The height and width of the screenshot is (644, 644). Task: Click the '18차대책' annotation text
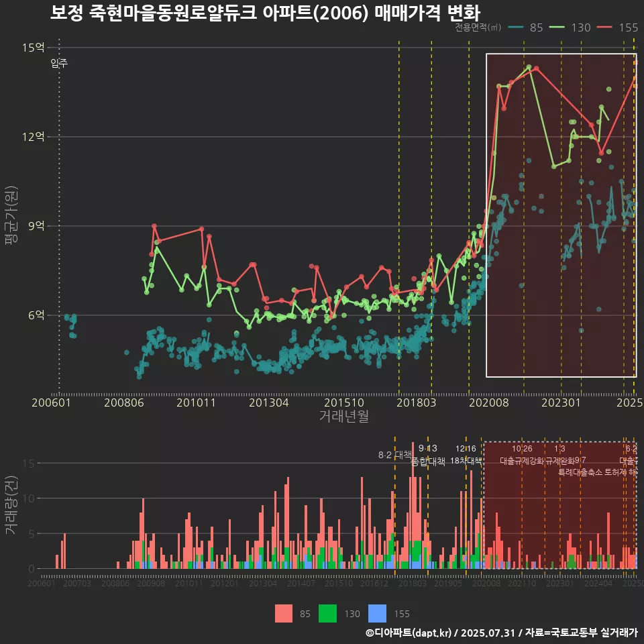click(466, 461)
